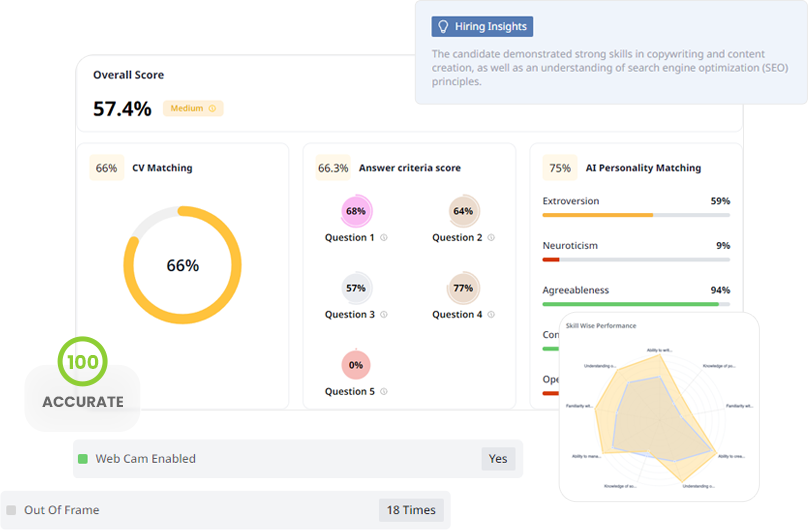Click the grey Out Of Frame indicator square
This screenshot has height=530, width=808.
(x=11, y=510)
